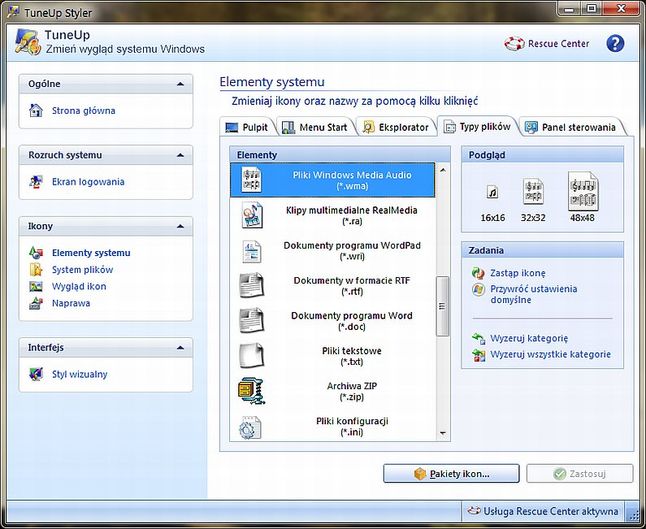Open the Styl wizualny link
The height and width of the screenshot is (529, 646).
(80, 374)
